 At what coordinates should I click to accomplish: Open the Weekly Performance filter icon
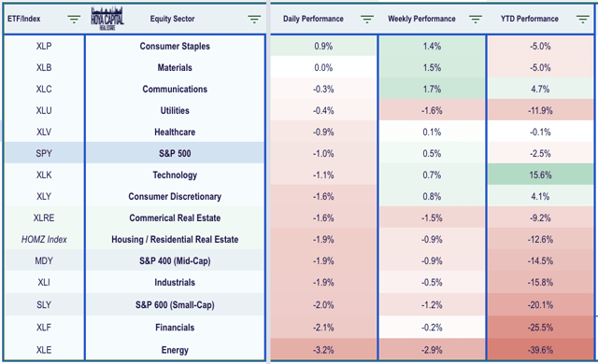[476, 19]
